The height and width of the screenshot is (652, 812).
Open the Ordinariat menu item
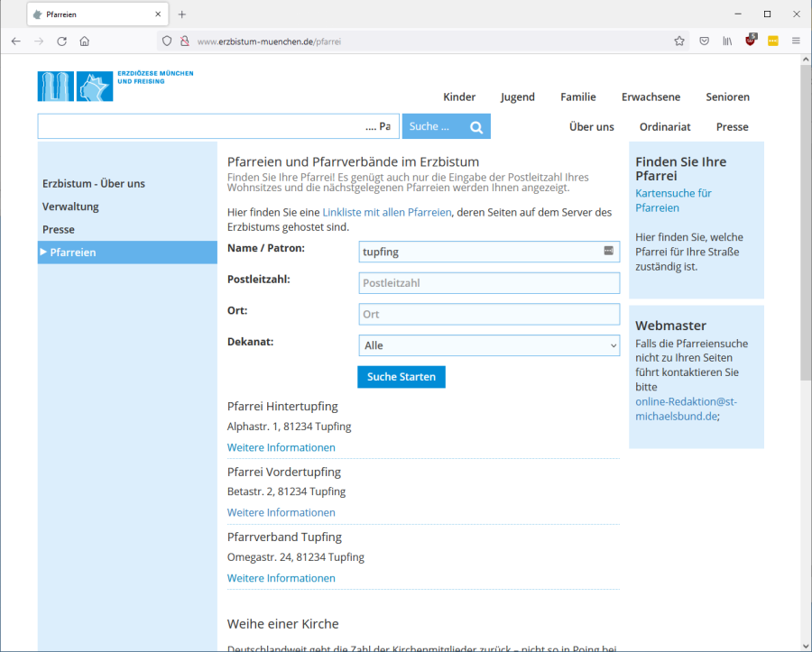click(665, 127)
